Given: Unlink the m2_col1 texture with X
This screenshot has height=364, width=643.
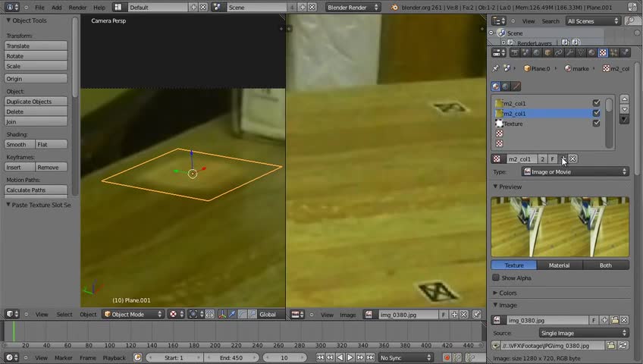Looking at the screenshot, I should [573, 158].
